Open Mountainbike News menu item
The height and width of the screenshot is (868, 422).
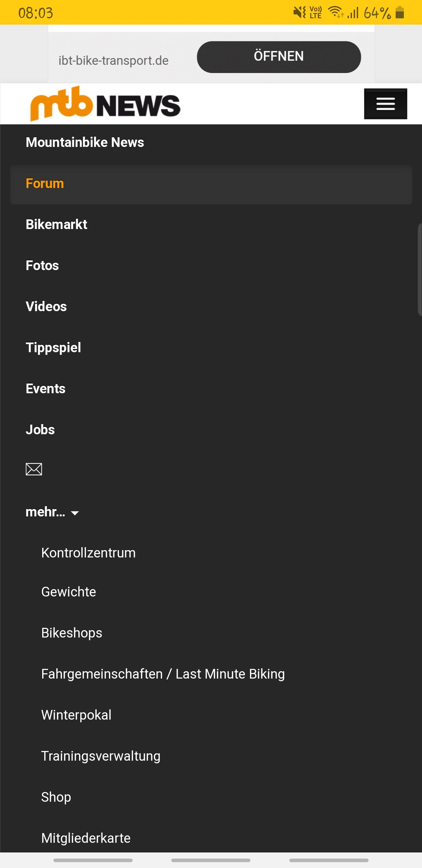coord(85,142)
